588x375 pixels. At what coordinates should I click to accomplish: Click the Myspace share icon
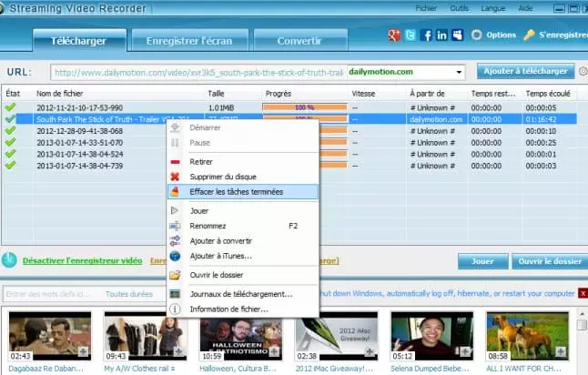click(x=458, y=35)
